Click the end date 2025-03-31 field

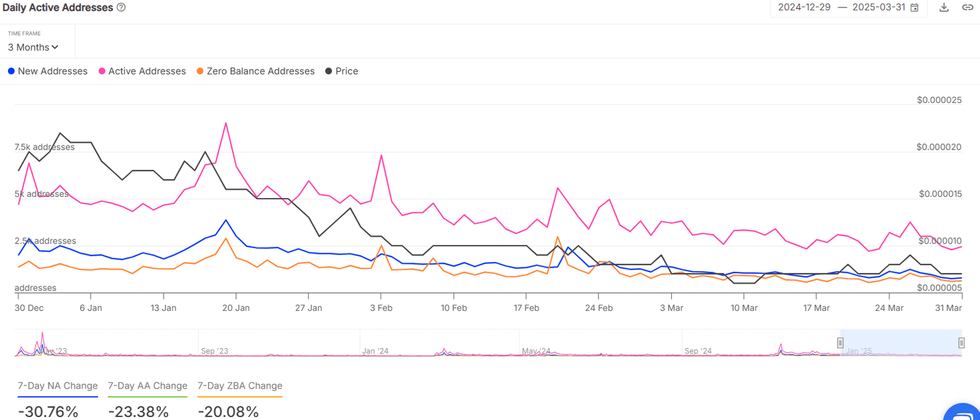pos(878,7)
